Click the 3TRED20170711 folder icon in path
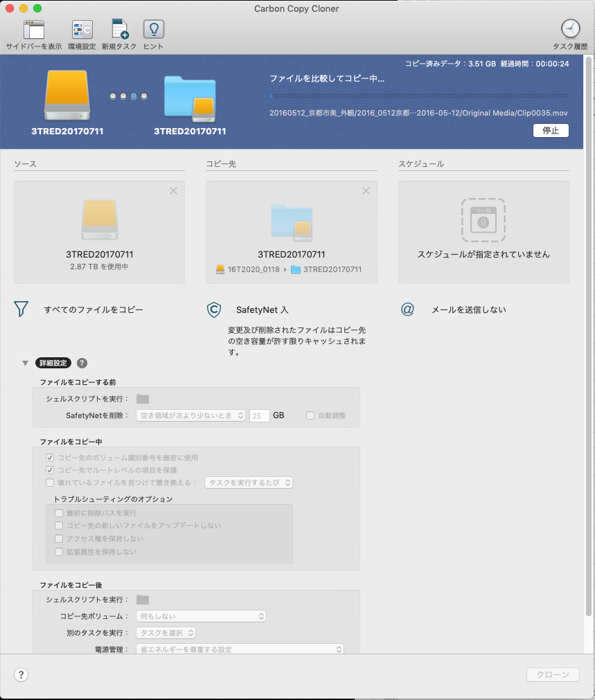 [x=296, y=269]
